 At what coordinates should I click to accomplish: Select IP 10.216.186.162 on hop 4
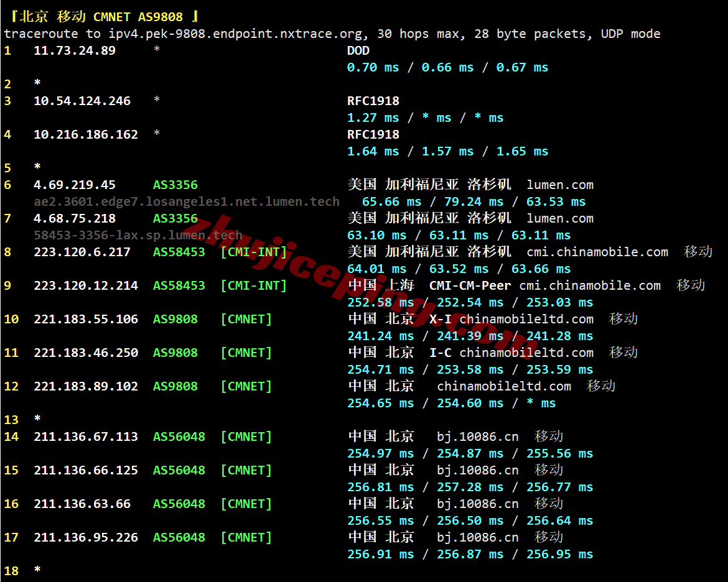(85, 134)
